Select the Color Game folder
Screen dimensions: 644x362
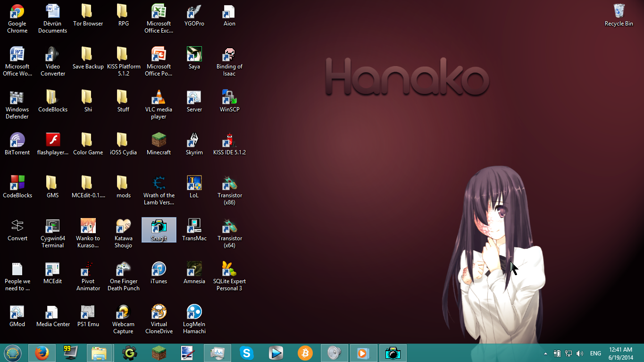(88, 144)
